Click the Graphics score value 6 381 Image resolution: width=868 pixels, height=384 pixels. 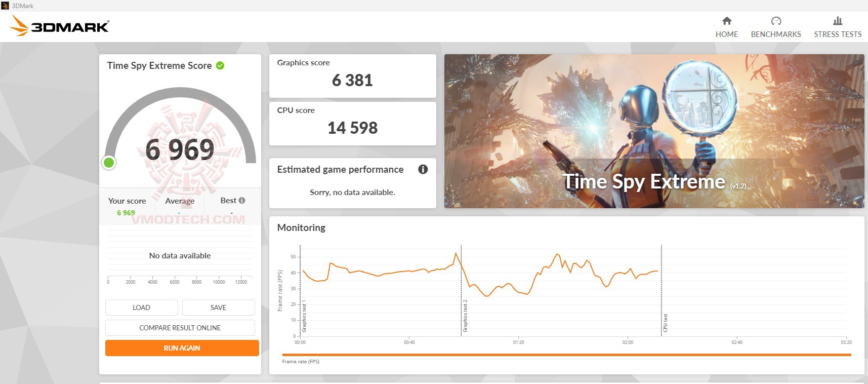click(352, 80)
